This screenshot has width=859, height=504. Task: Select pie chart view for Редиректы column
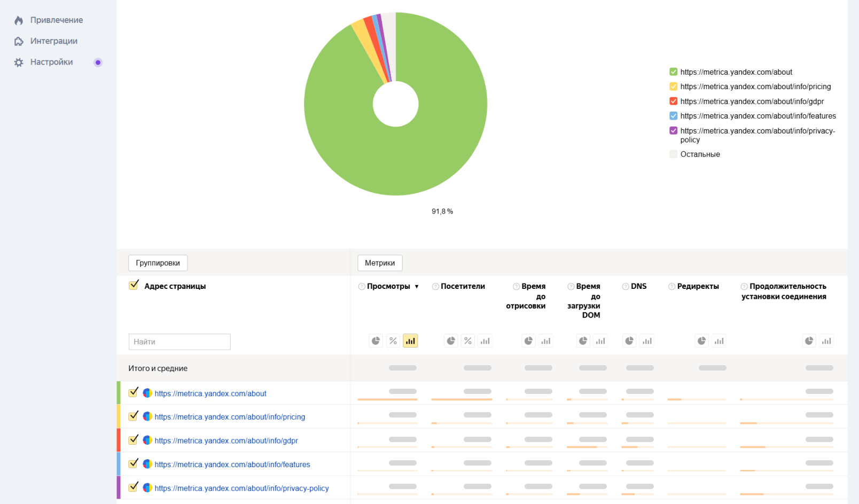click(x=702, y=341)
